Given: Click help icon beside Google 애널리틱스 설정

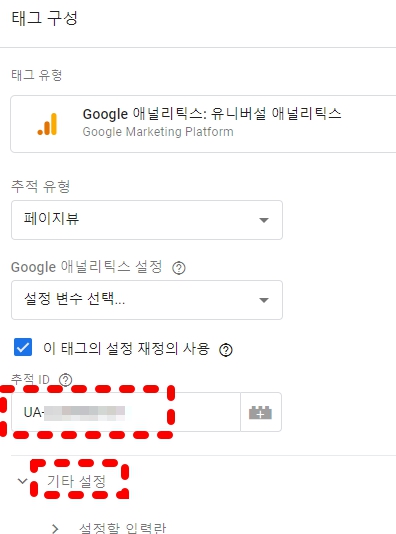Looking at the screenshot, I should [x=179, y=268].
